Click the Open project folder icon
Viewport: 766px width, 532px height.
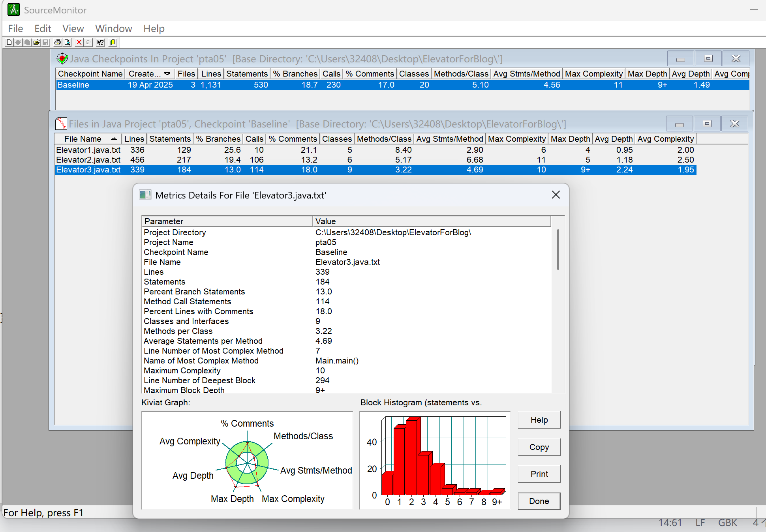[36, 42]
